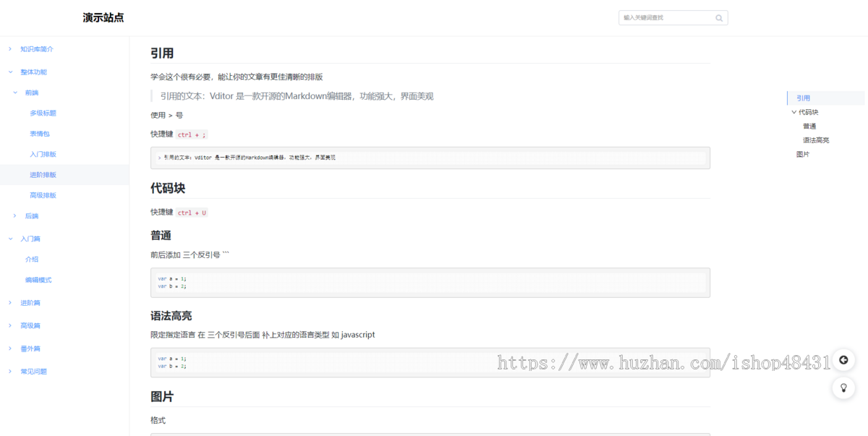Click the 格式 text under 图片
The image size is (868, 436).
(158, 420)
